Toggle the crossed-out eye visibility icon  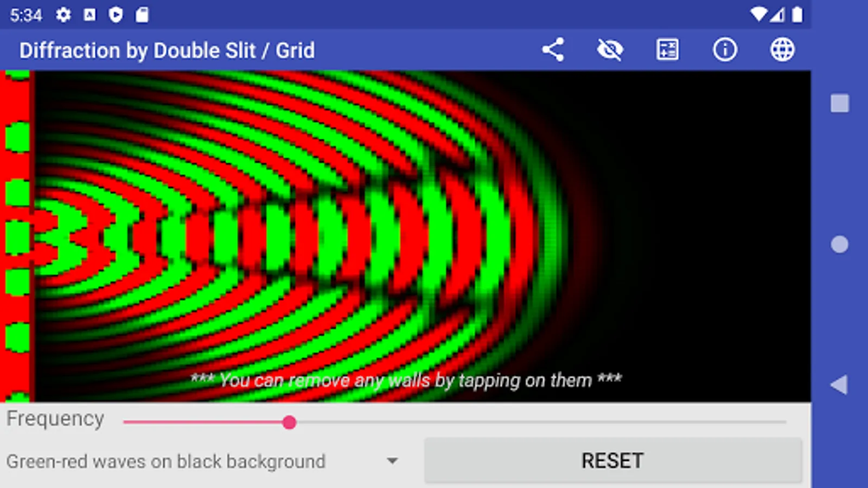click(x=610, y=50)
